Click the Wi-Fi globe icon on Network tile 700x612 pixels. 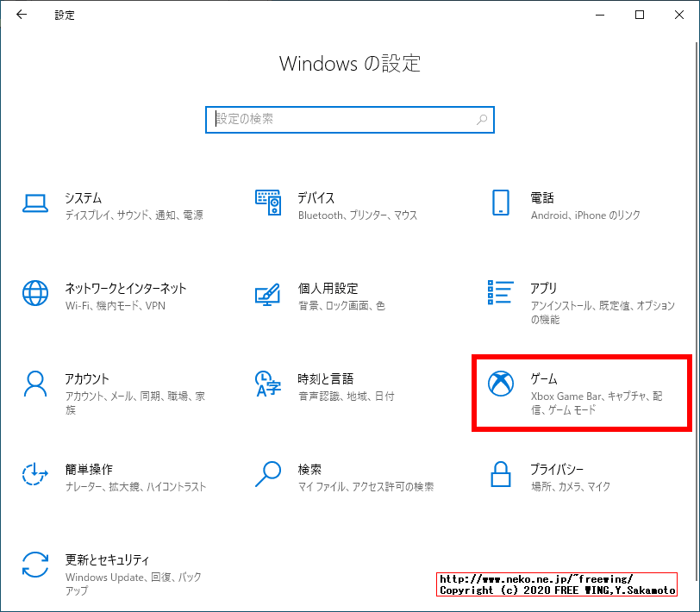(x=35, y=293)
